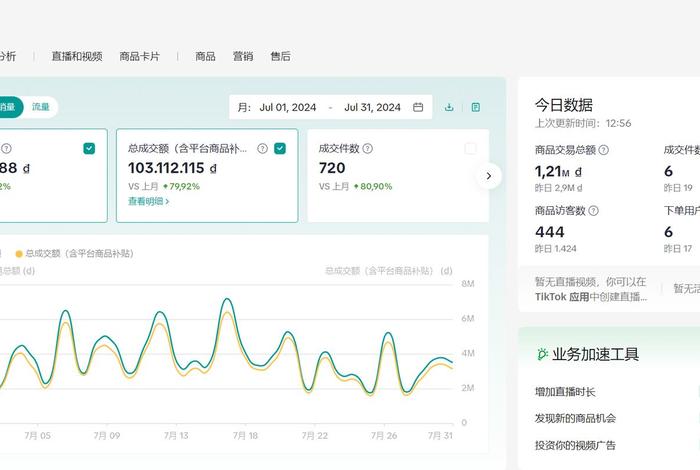Toggle the 总成交额 yellow legend series
This screenshot has height=470, width=700.
point(74,254)
